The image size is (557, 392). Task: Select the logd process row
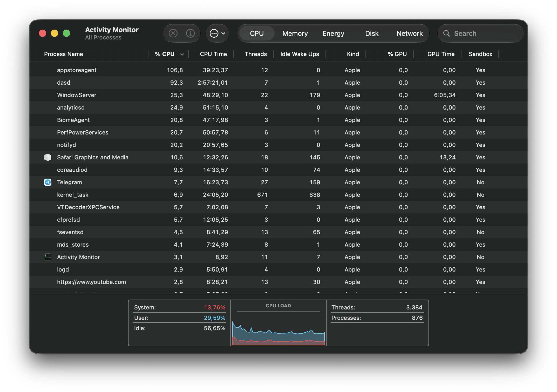point(278,269)
